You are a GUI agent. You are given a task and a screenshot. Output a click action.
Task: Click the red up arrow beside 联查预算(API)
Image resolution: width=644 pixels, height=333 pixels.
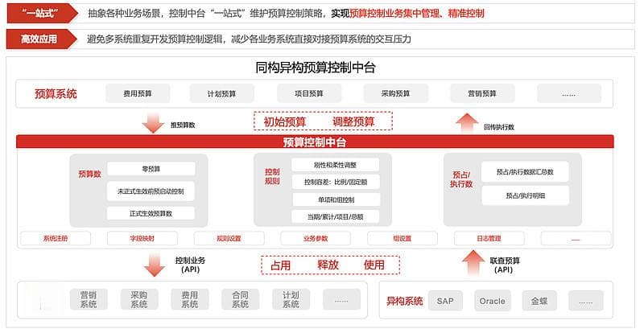(x=473, y=263)
